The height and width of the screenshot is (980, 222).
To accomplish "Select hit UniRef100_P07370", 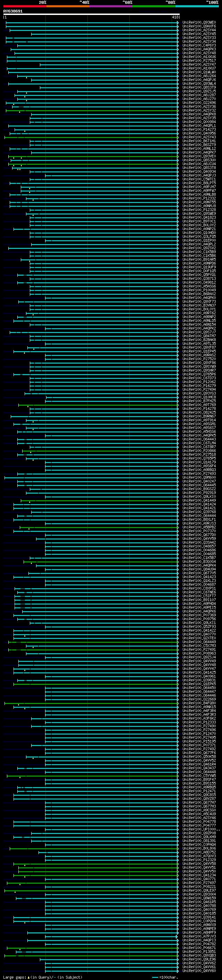I will tap(199, 531).
